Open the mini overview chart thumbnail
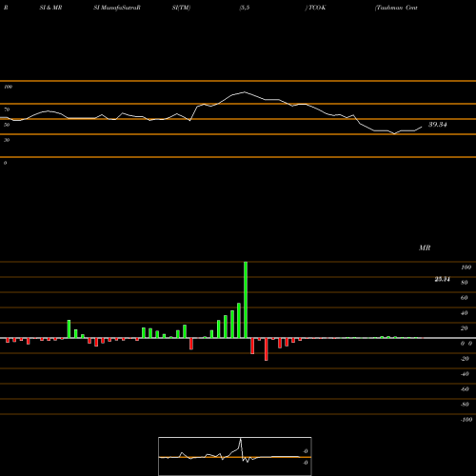This screenshot has width=476, height=476. coord(235,456)
